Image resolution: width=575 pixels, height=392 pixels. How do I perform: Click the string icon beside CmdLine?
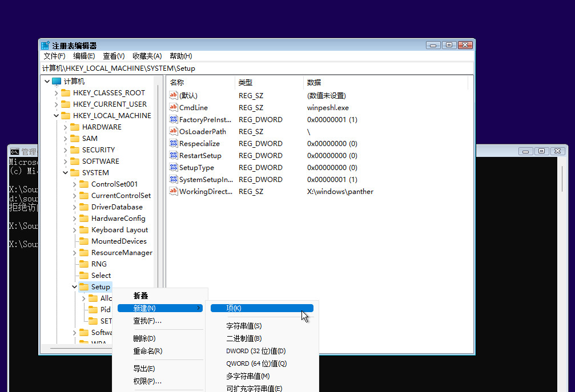[174, 107]
